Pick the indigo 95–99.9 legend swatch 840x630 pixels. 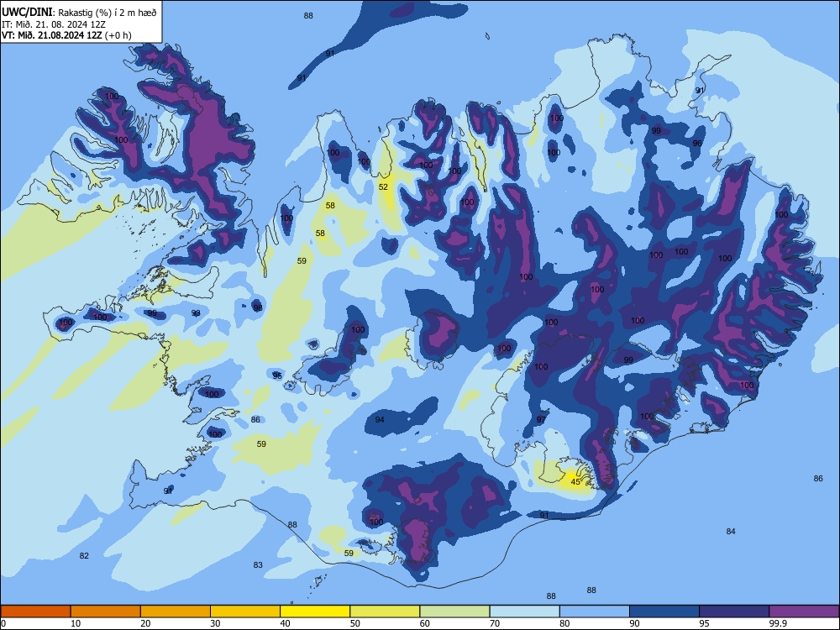point(734,612)
